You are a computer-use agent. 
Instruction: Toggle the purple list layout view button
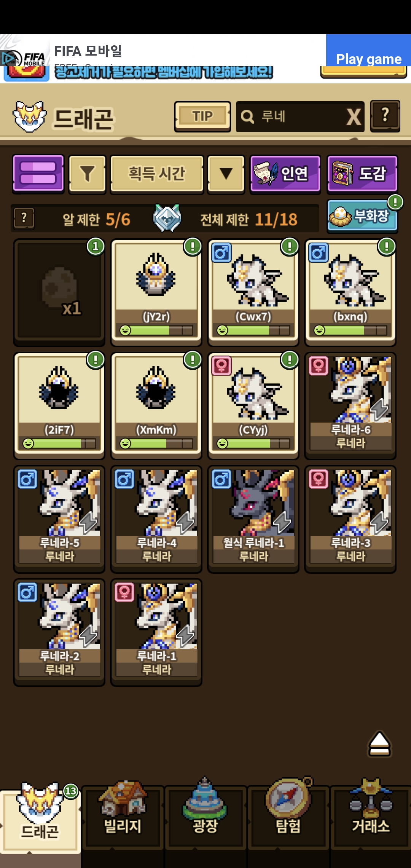(x=38, y=174)
